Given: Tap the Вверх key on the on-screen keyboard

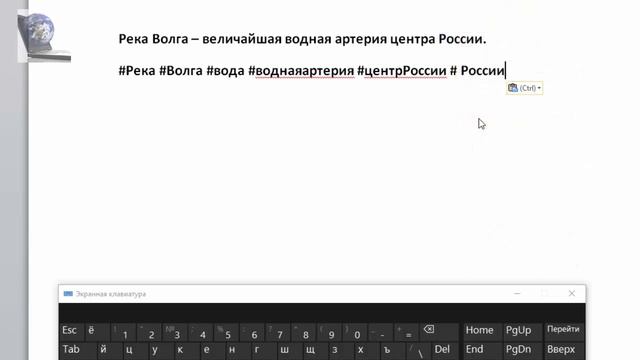Looking at the screenshot, I should tap(563, 351).
